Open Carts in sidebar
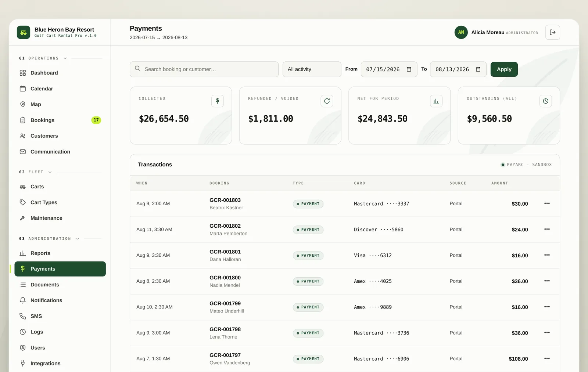 (x=60, y=187)
